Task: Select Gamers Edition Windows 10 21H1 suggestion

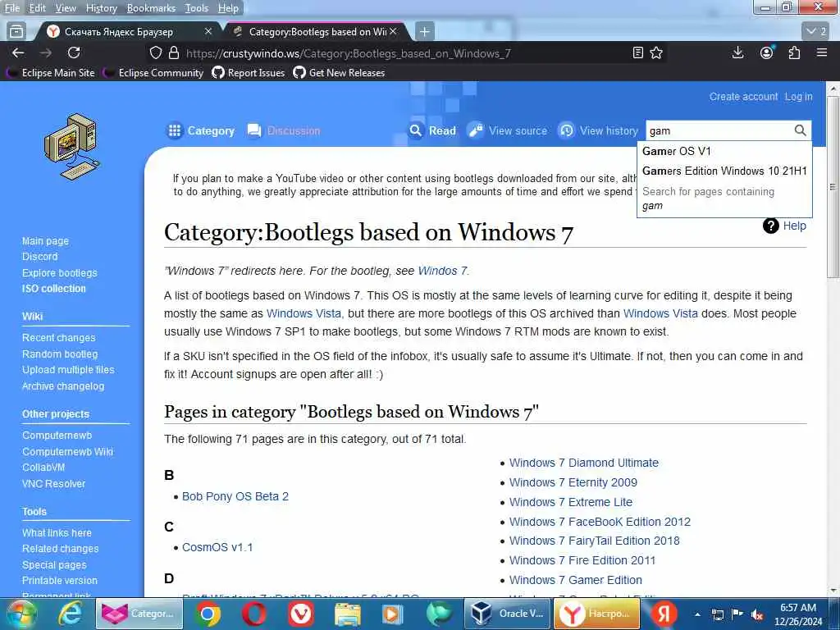Action: [724, 171]
